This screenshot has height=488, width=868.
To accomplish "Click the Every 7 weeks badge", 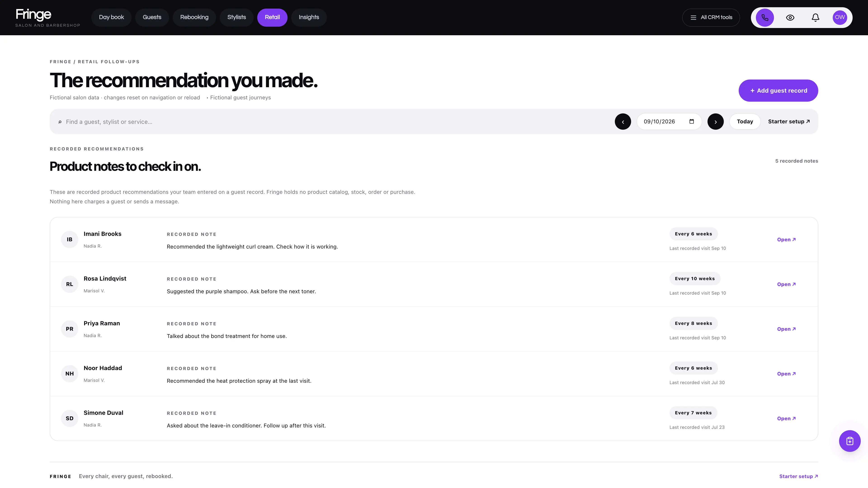I will click(x=693, y=413).
